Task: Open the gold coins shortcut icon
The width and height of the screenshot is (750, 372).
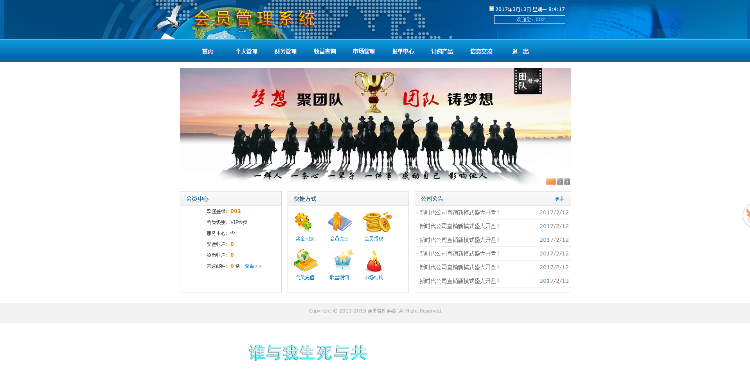Action: (x=377, y=222)
